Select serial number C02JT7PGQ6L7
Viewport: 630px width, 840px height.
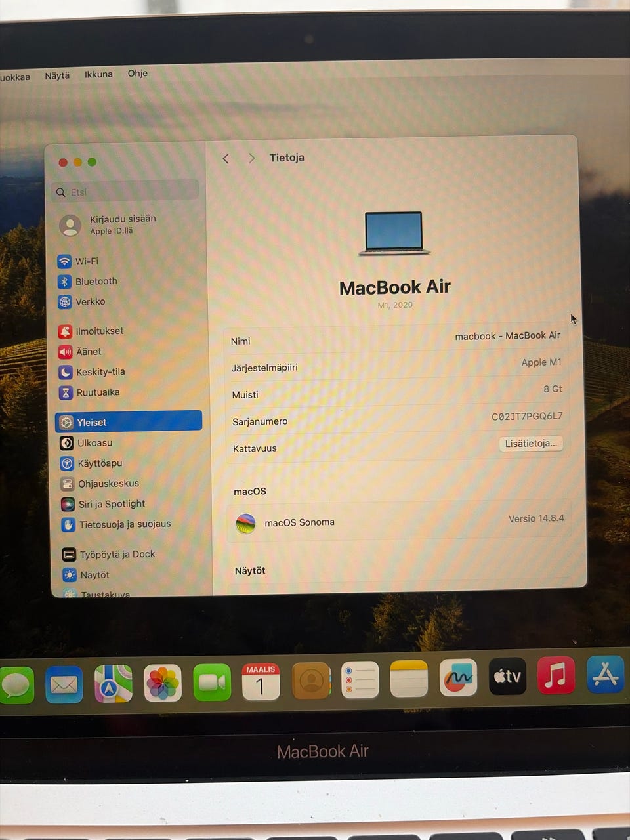[527, 416]
